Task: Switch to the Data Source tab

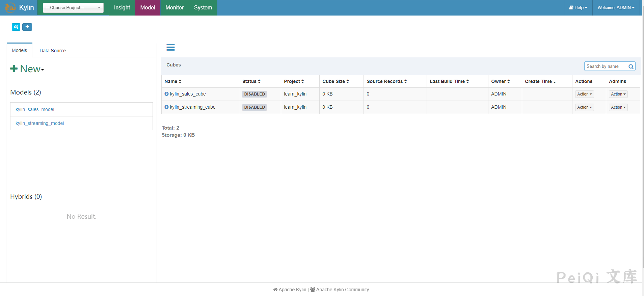Action: [53, 51]
